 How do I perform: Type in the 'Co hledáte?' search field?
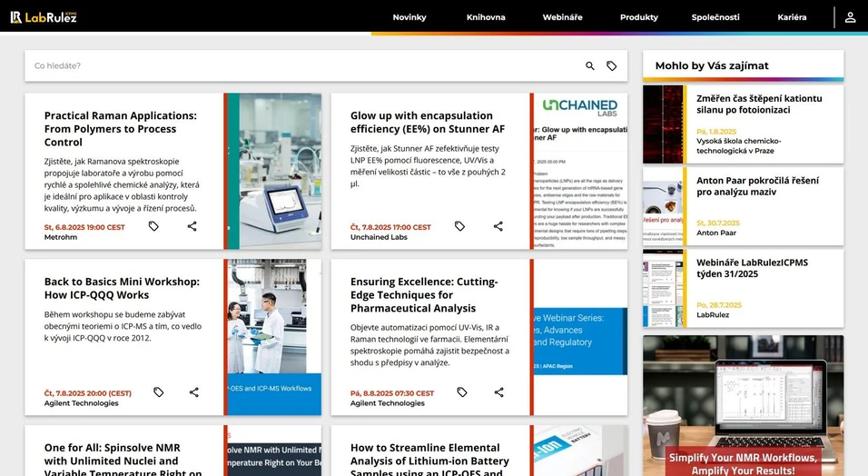click(300, 66)
